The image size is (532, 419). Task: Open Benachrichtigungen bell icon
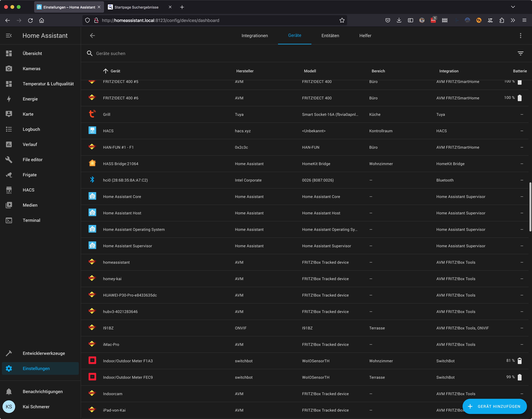point(9,392)
